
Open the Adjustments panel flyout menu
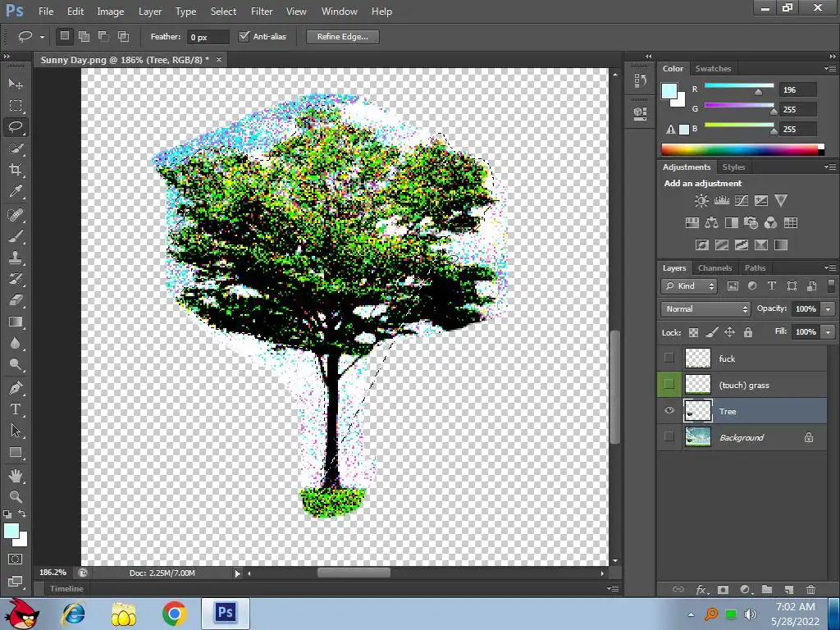point(830,167)
